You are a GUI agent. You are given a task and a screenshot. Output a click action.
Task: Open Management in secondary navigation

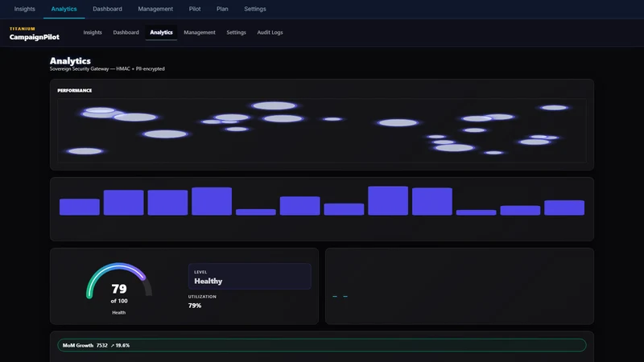click(200, 32)
